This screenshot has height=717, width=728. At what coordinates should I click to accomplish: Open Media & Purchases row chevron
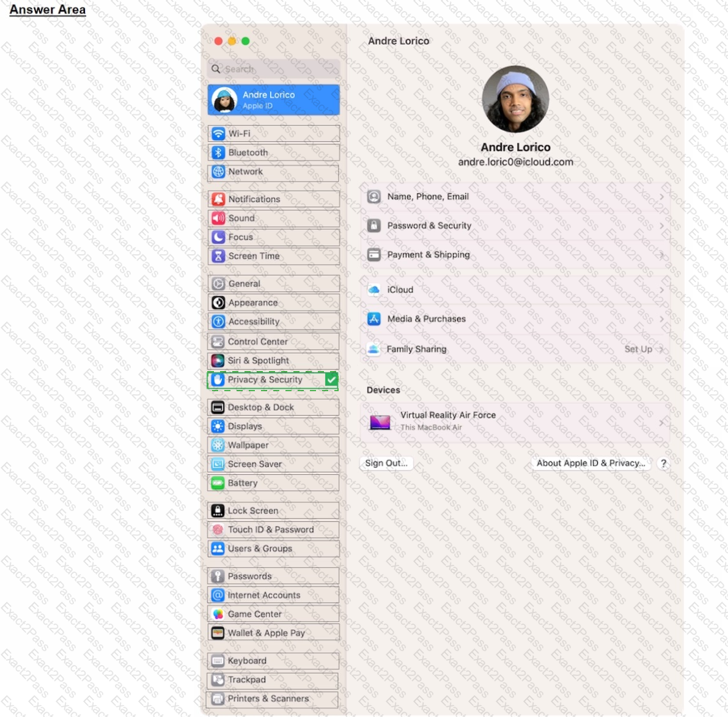coord(661,320)
